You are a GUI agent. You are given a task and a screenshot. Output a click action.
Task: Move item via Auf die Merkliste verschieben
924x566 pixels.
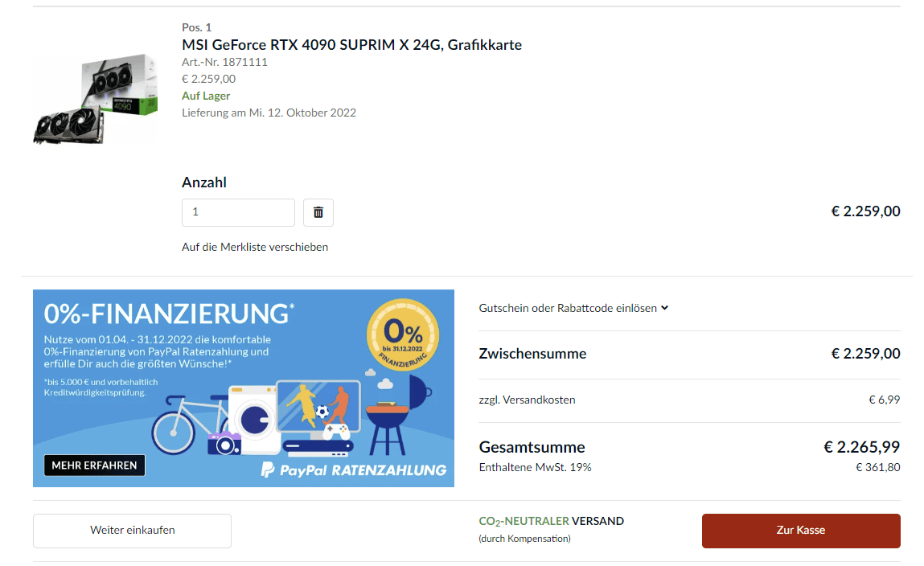[255, 248]
